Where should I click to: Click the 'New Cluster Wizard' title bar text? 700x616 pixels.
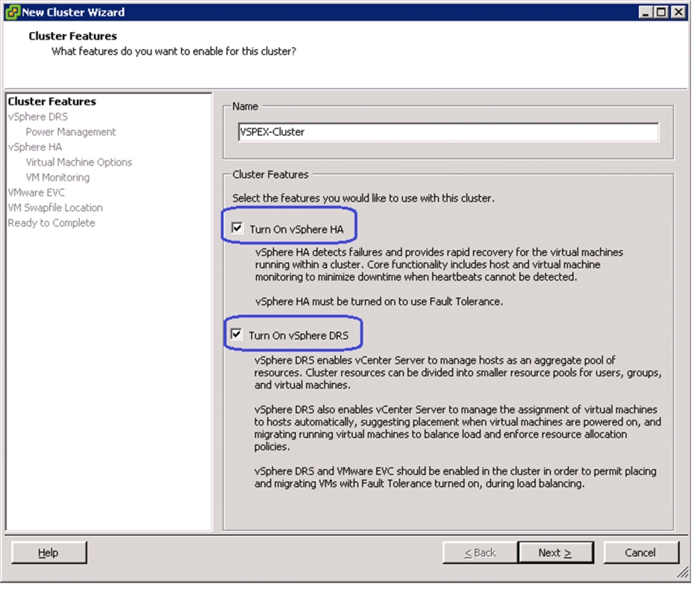point(73,12)
